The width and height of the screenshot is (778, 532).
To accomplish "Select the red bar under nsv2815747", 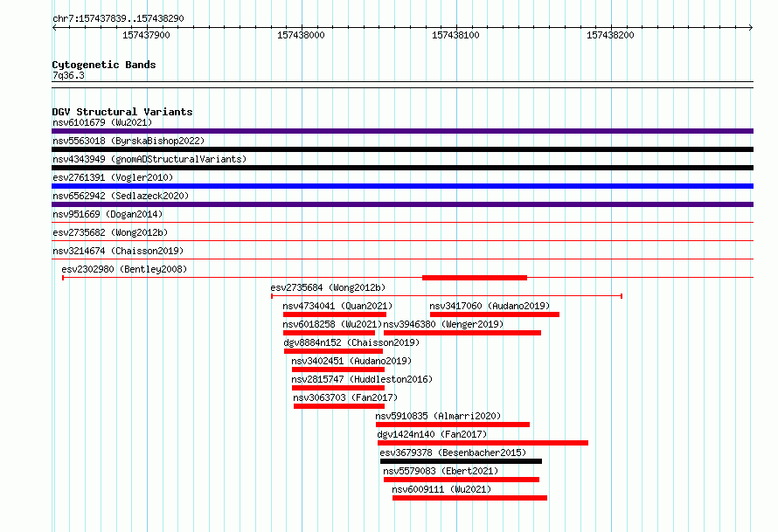I will coord(338,388).
